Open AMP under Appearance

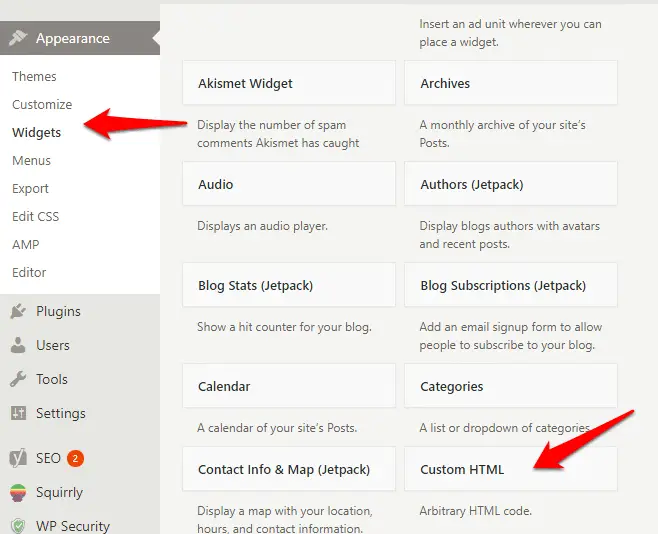26,245
